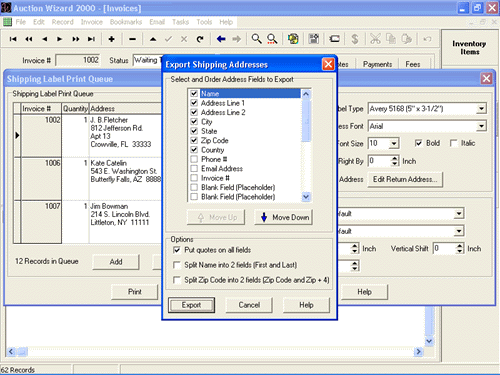500x375 pixels.
Task: Go to first record in toolbar
Action: [13, 39]
